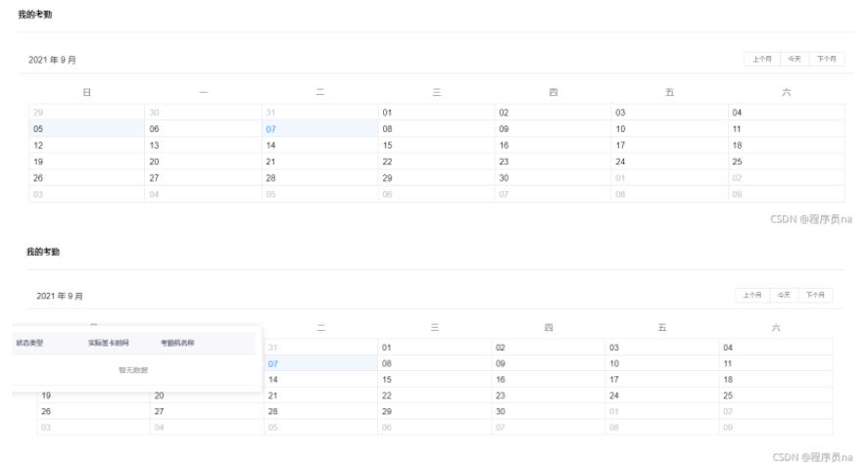Select highlighted date 07 in upper calendar
868x469 pixels.
(x=270, y=129)
